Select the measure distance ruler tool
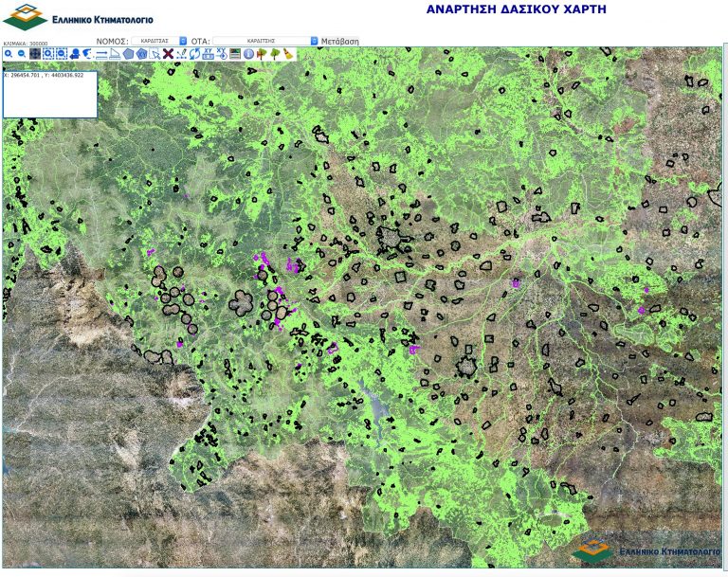 click(x=101, y=54)
